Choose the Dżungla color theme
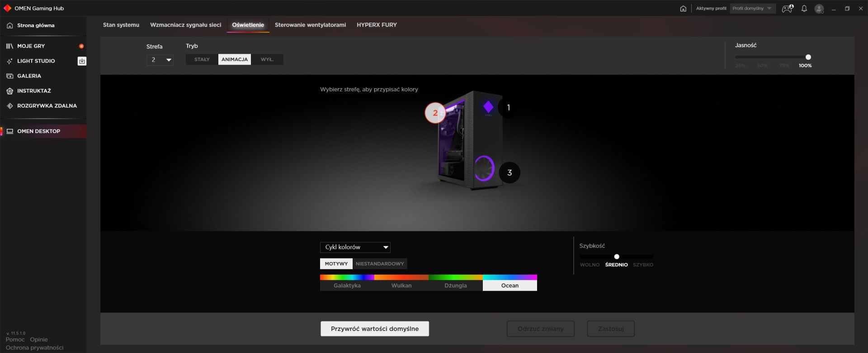Screen dimensions: 868x353 point(455,283)
